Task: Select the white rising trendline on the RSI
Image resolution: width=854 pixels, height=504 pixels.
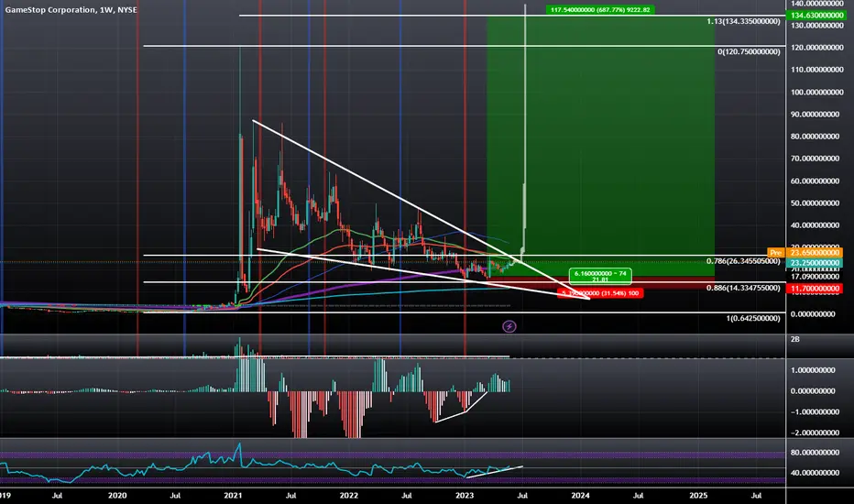Action: [494, 473]
